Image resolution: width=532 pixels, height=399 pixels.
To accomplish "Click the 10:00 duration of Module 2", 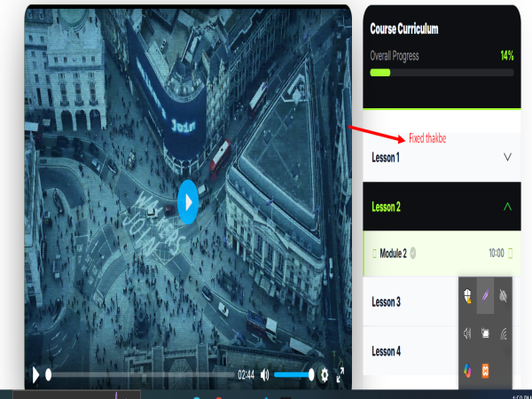I will click(497, 253).
